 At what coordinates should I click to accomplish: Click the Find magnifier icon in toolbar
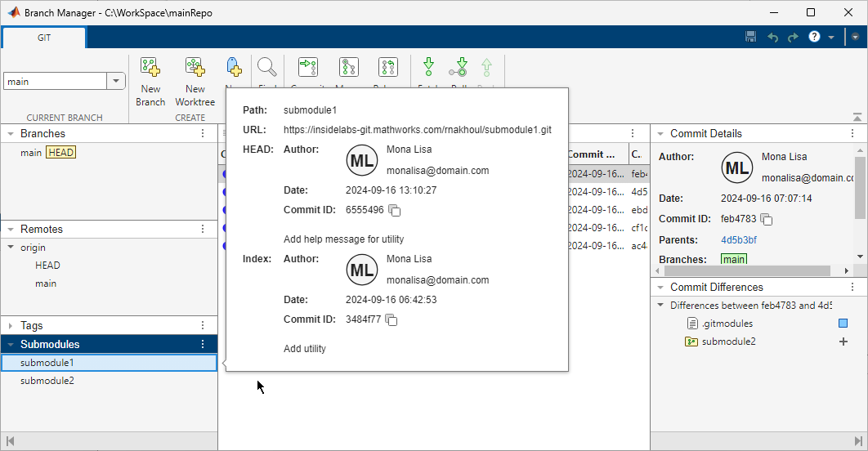(266, 69)
